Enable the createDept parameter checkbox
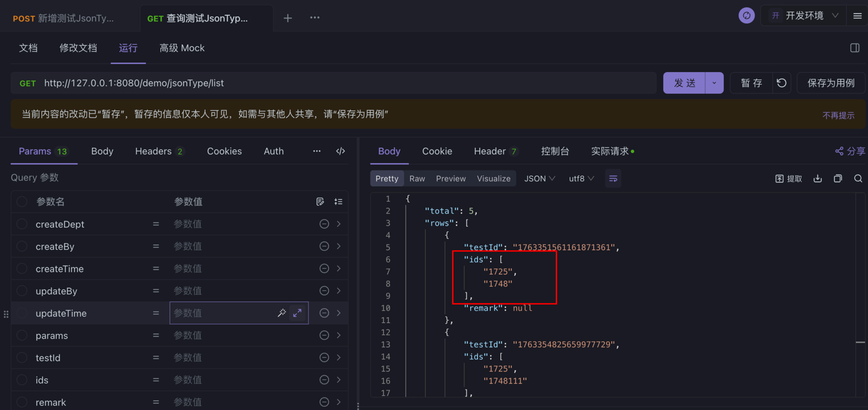The image size is (868, 410). point(22,224)
